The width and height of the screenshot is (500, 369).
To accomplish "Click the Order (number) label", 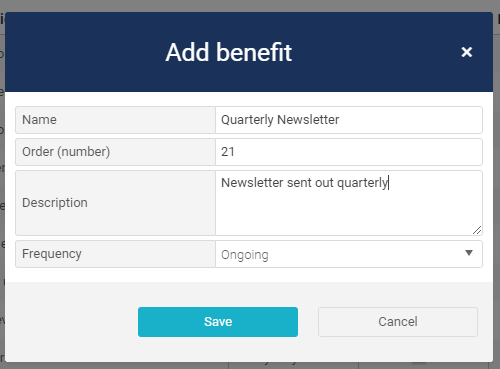I will (66, 152).
